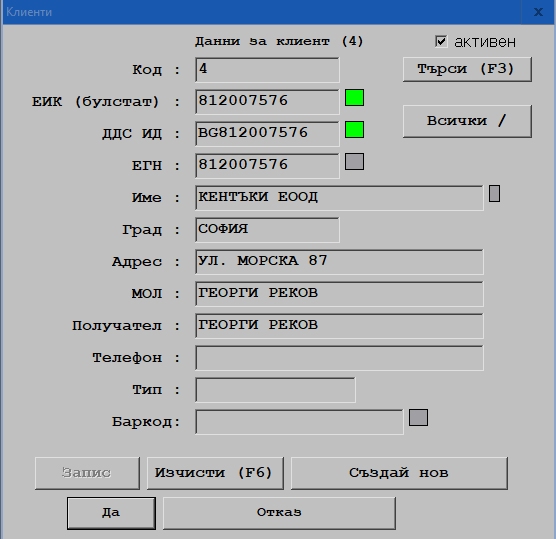Click the Всички / button
Screen dimensions: 556x539
[467, 121]
